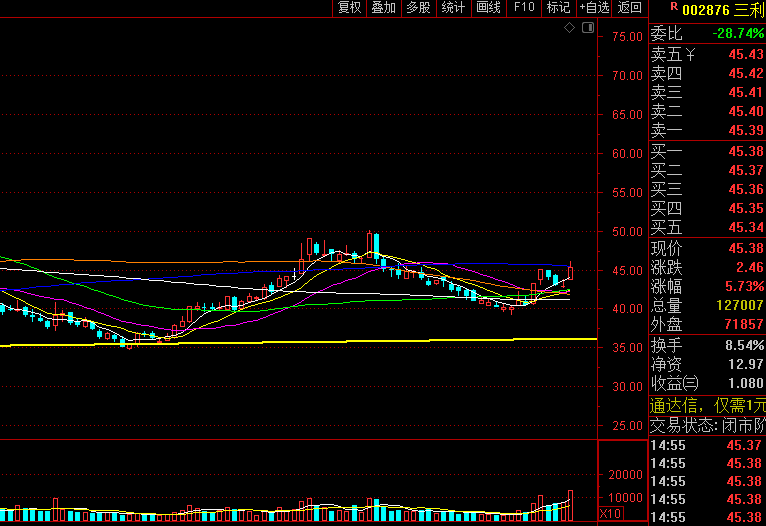The width and height of the screenshot is (766, 526).
Task: Click 收益(三) value 1.080
Action: (x=746, y=383)
